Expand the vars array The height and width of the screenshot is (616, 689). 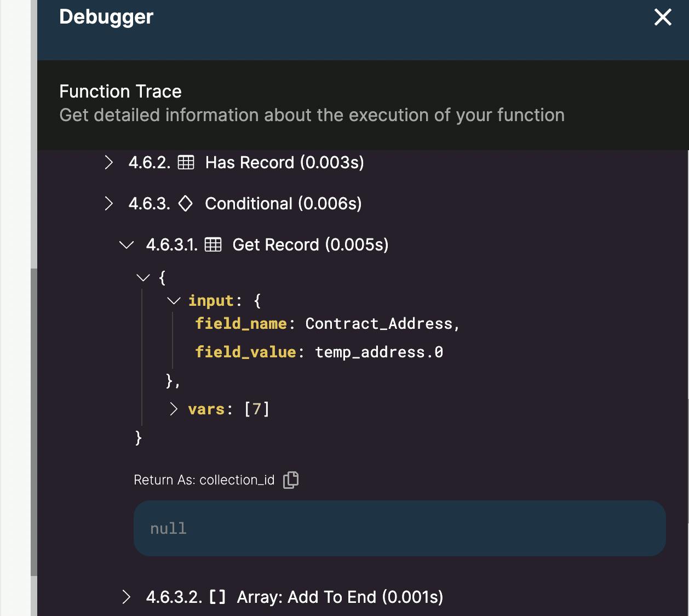(174, 409)
